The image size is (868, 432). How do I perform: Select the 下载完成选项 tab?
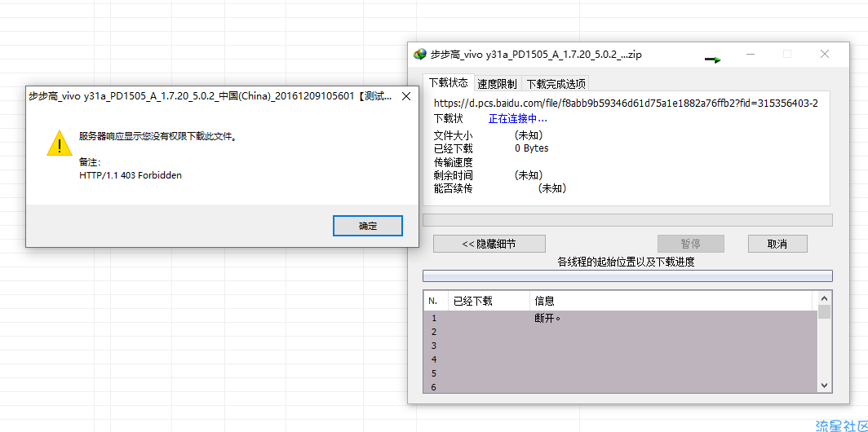click(x=555, y=84)
